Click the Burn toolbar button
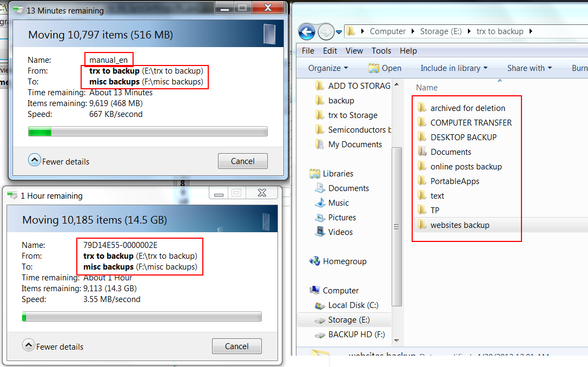The image size is (588, 367). point(579,68)
